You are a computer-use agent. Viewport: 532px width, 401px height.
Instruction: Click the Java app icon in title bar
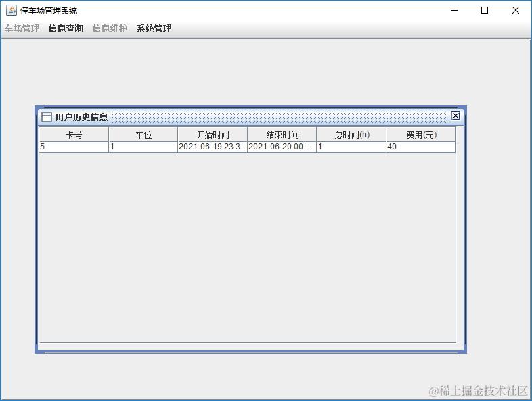(x=12, y=11)
